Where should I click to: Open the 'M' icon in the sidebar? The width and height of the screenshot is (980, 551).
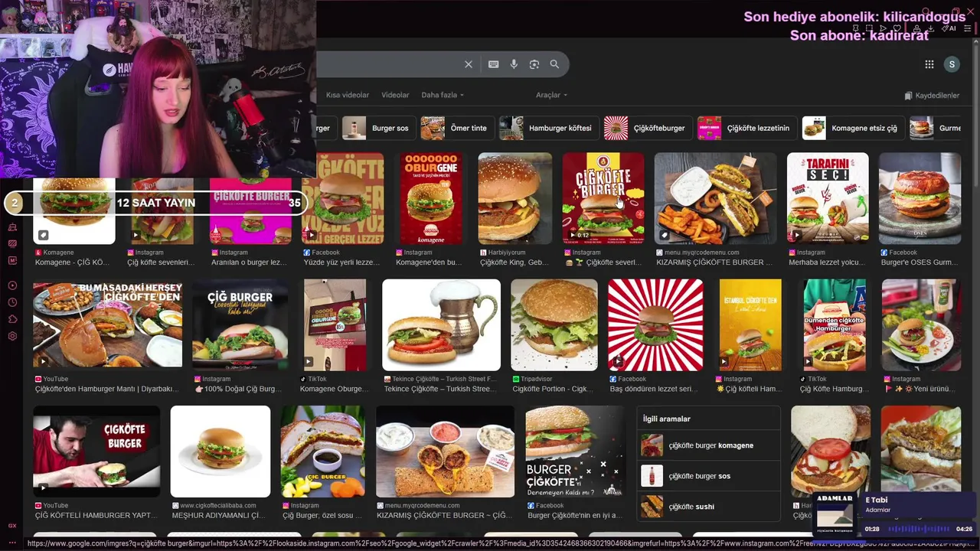click(12, 261)
